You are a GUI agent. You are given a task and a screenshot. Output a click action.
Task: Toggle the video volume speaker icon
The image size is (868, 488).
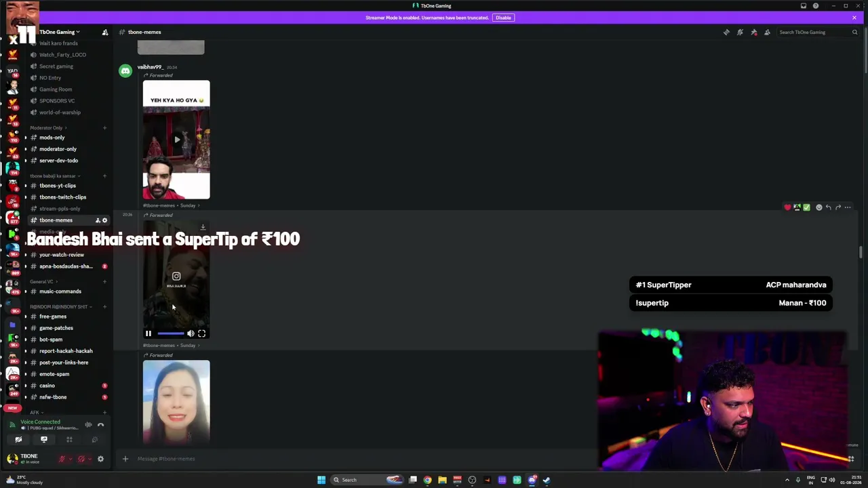[x=191, y=333]
